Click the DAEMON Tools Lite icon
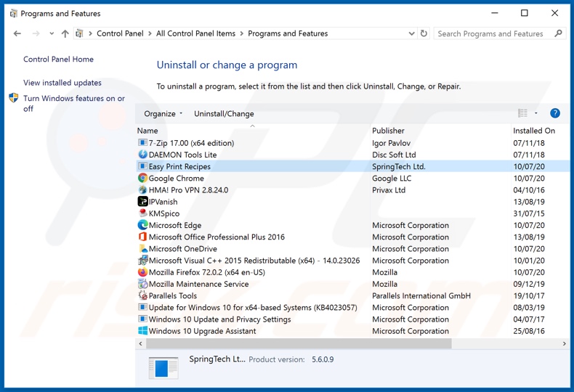Viewport: 574px width, 392px height. coord(142,155)
